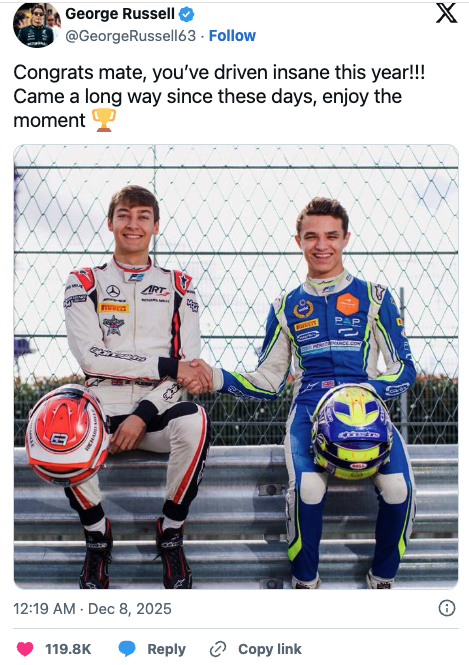Open the @GeorgeRussell63 handle
This screenshot has height=665, width=469.
pyautogui.click(x=131, y=36)
